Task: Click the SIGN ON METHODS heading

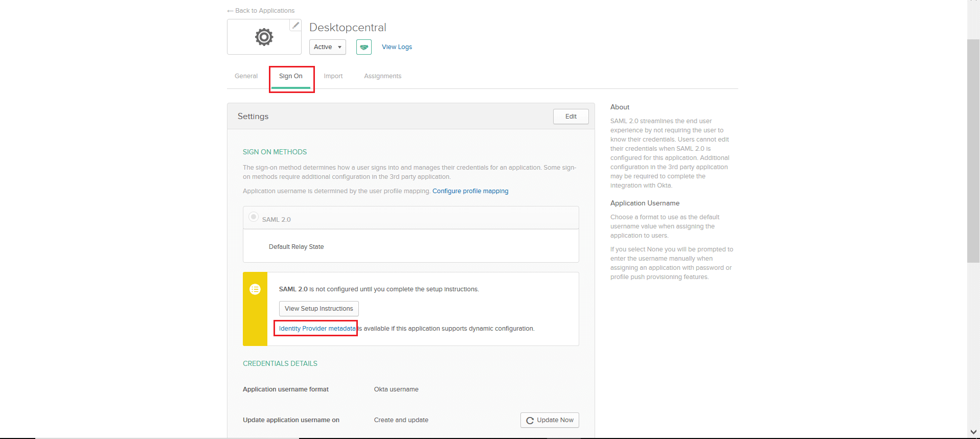Action: click(275, 152)
